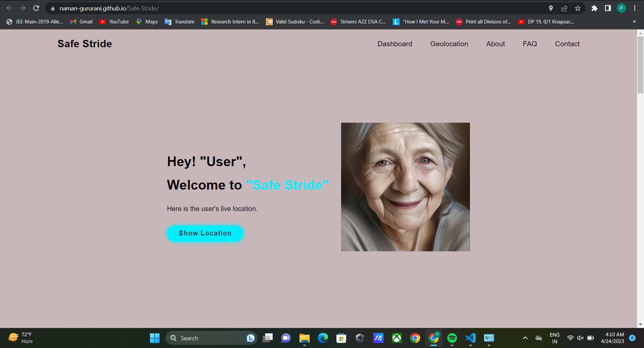Open the browser profile avatar menu
The height and width of the screenshot is (348, 644).
coord(621,8)
